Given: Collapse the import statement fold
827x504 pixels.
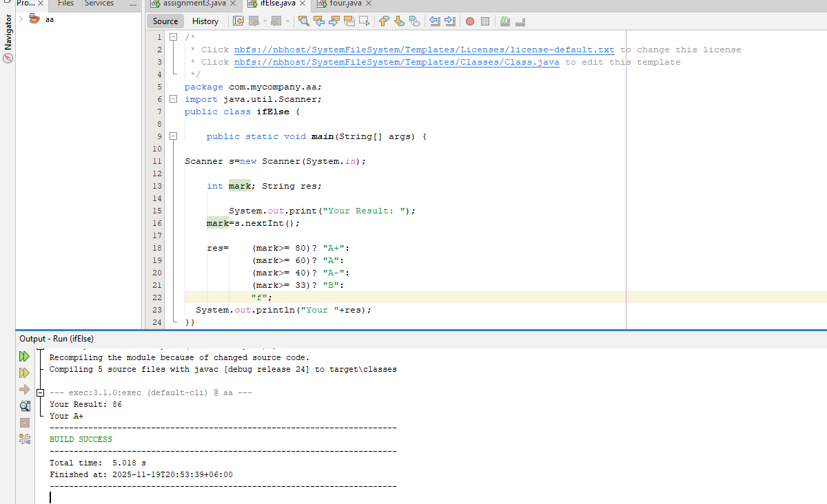Looking at the screenshot, I should point(173,98).
